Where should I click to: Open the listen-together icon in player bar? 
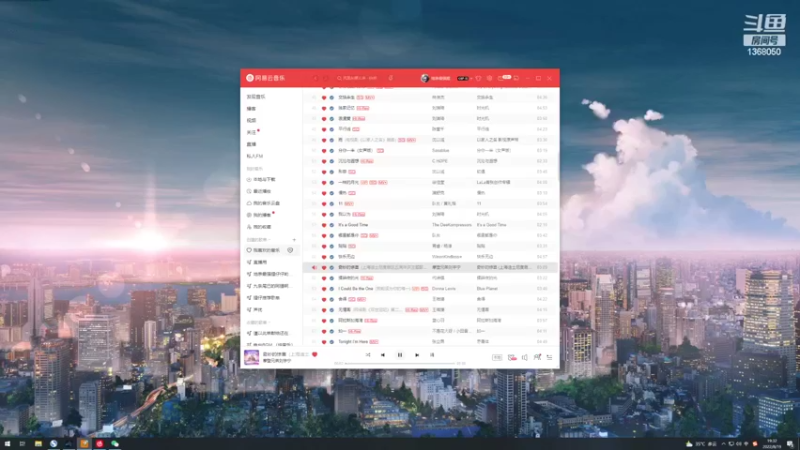tap(537, 357)
